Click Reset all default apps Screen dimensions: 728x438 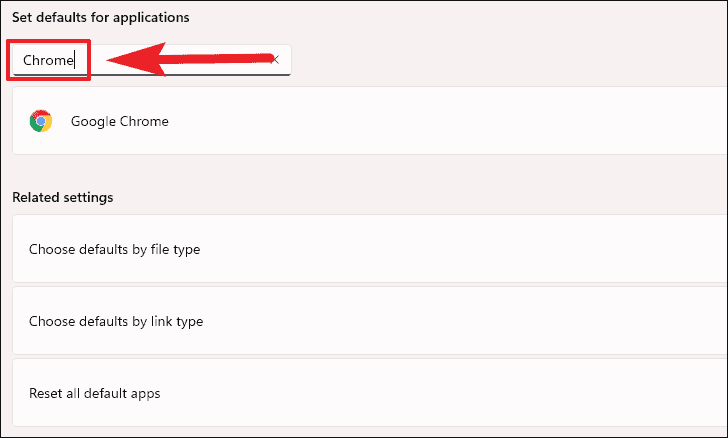click(x=370, y=393)
